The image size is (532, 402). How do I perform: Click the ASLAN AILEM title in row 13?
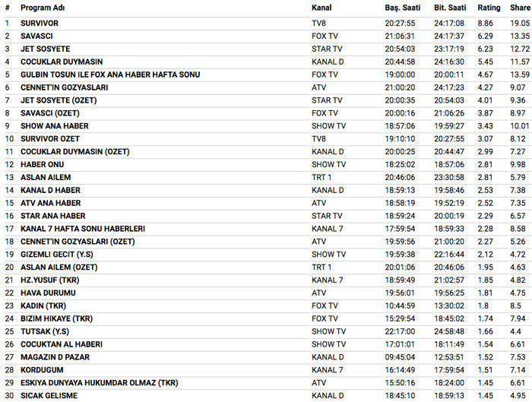click(x=46, y=177)
